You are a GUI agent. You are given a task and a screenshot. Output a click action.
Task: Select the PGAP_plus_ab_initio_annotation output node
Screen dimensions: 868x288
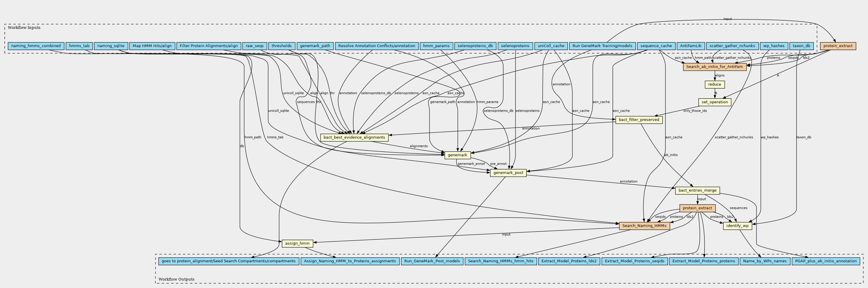coord(825,261)
